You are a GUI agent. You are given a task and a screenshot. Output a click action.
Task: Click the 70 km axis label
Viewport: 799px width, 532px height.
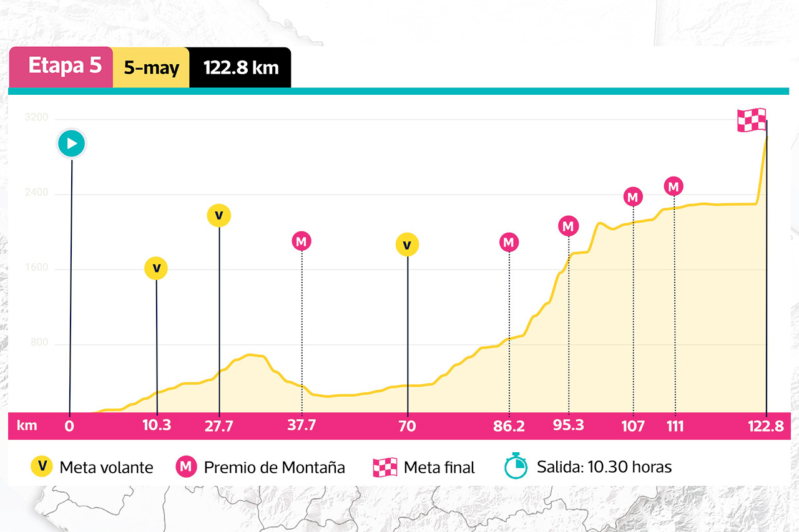(x=407, y=426)
